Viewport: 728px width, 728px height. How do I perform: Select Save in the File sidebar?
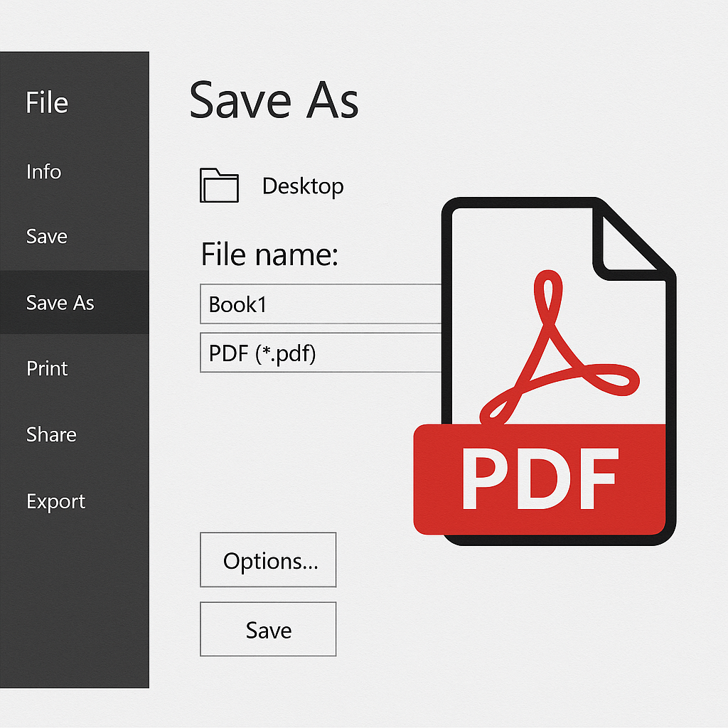tap(46, 236)
